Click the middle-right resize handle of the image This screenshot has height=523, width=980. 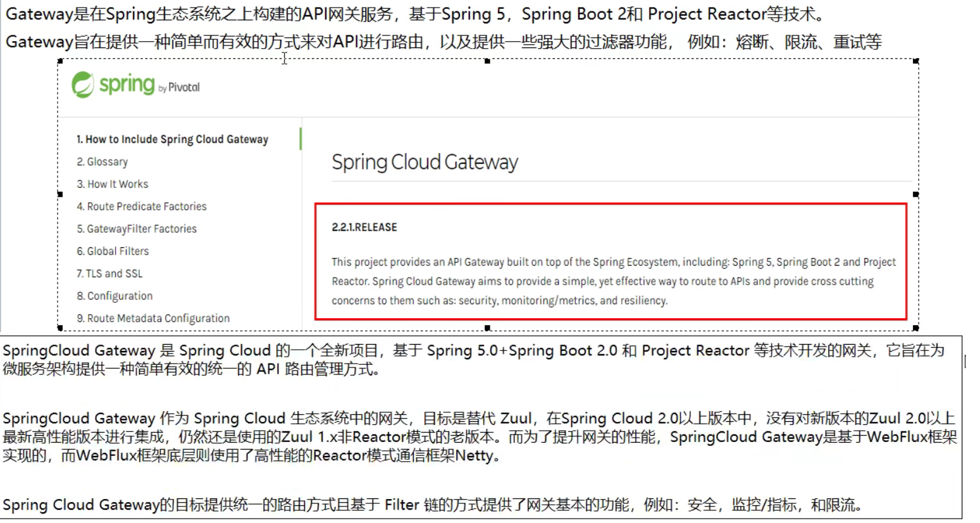(x=915, y=195)
